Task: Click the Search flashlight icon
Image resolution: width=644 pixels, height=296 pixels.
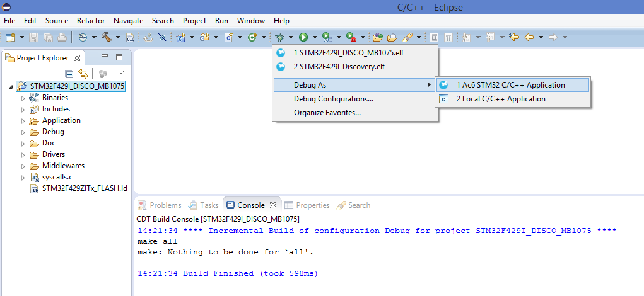Action: 407,37
